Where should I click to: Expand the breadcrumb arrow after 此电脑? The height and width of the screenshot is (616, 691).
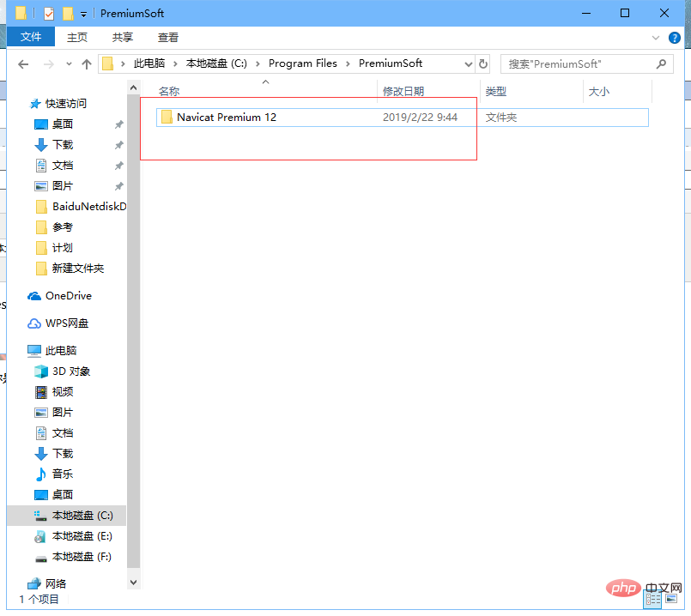pyautogui.click(x=175, y=64)
